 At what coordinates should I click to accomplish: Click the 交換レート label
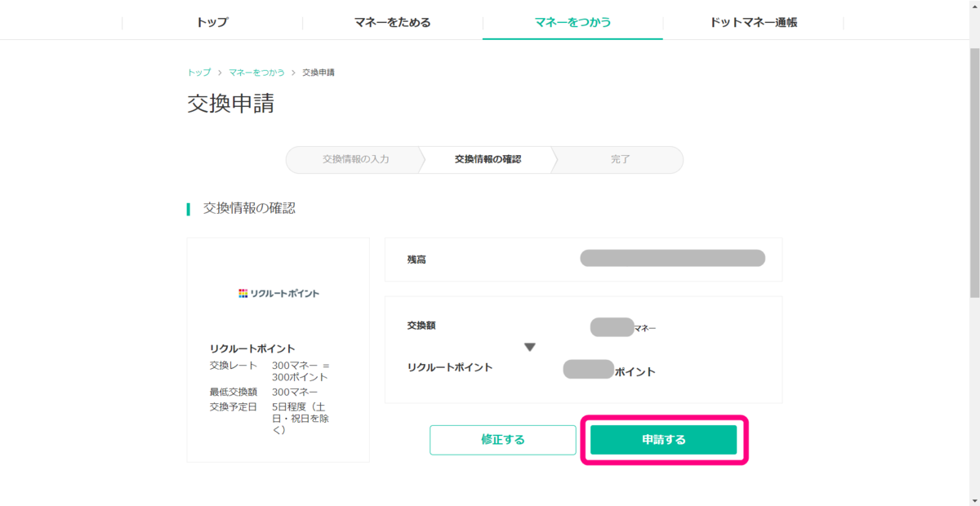click(233, 366)
